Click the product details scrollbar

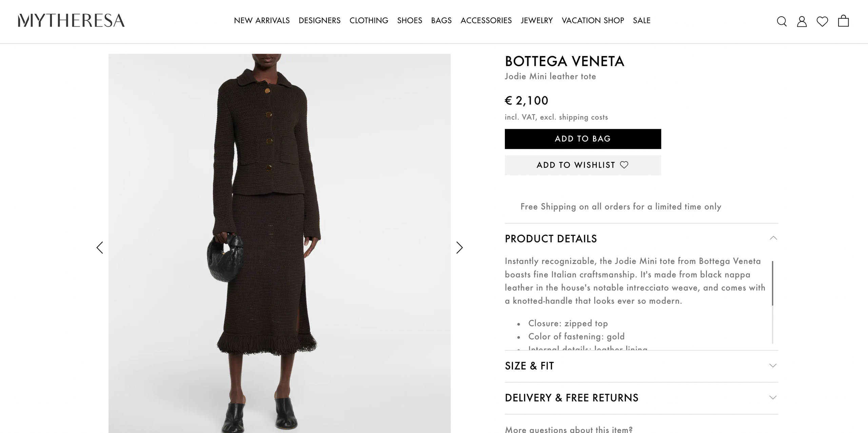(772, 283)
